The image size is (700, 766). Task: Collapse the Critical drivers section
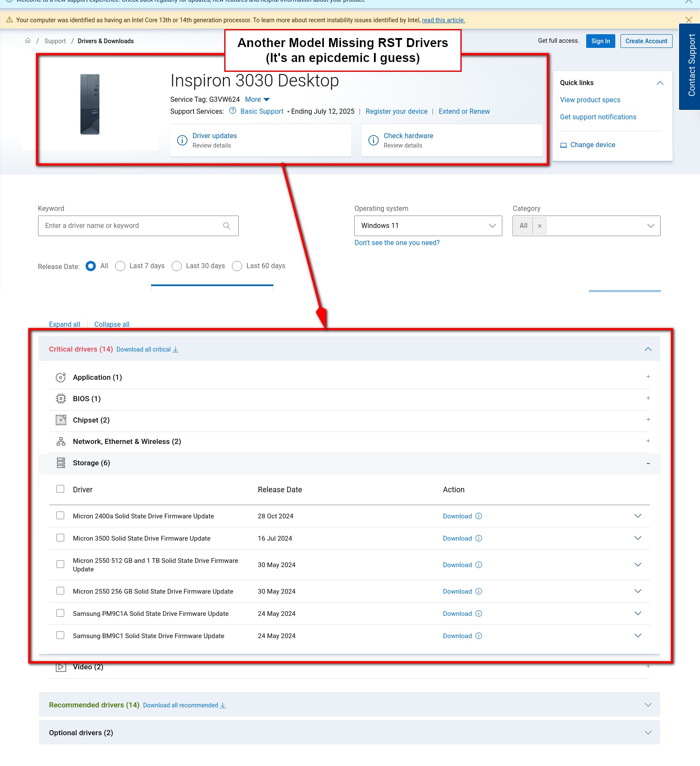click(x=648, y=349)
